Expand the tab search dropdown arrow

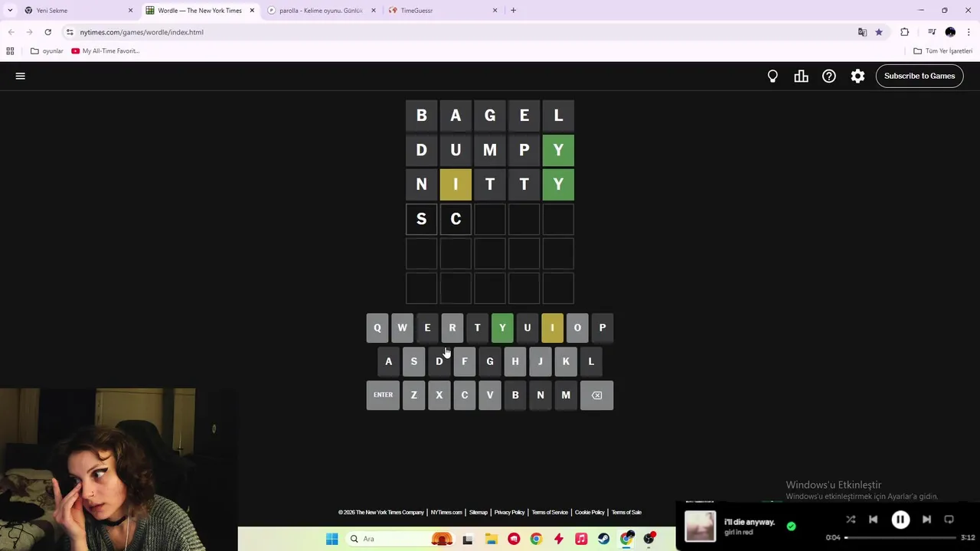click(x=10, y=10)
